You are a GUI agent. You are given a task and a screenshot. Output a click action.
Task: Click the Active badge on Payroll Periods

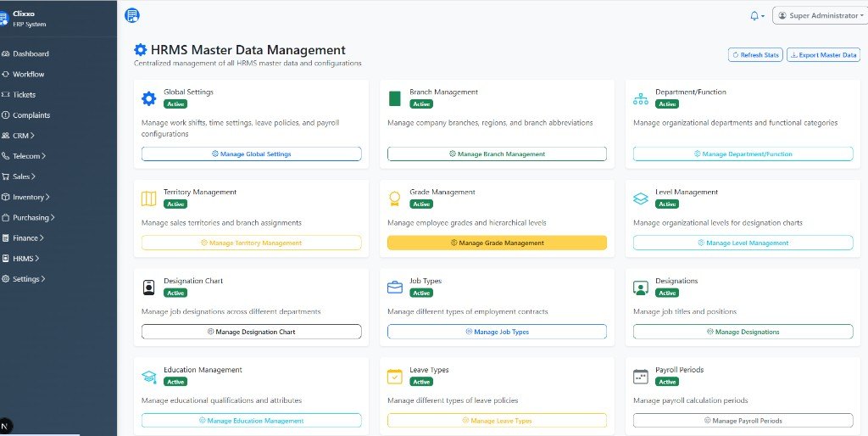[667, 382]
